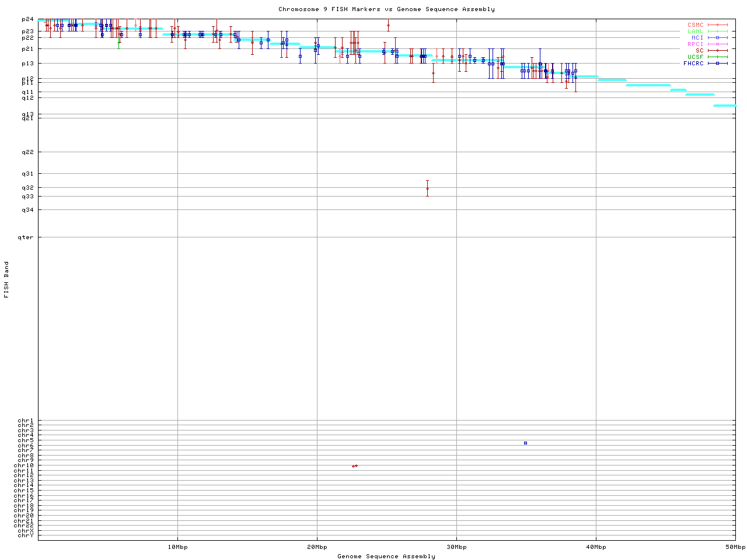Click the RPCI magenta legend marker
This screenshot has width=747, height=560.
(x=717, y=44)
